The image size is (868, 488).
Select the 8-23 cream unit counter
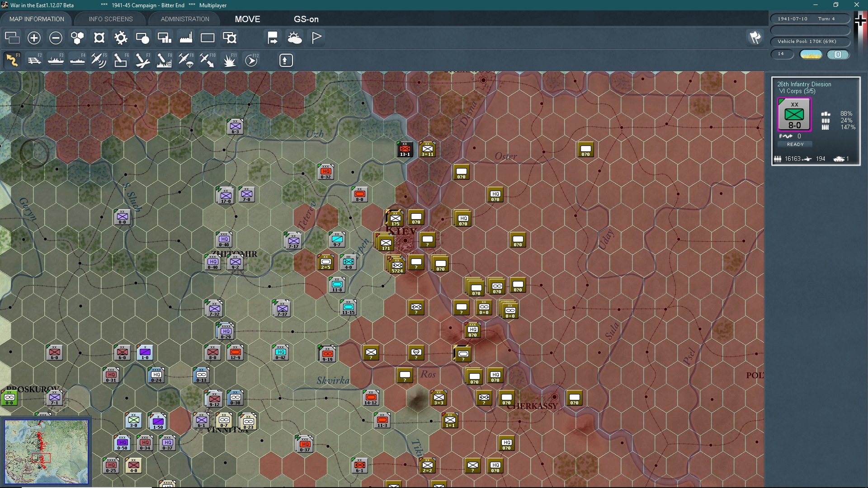[248, 422]
